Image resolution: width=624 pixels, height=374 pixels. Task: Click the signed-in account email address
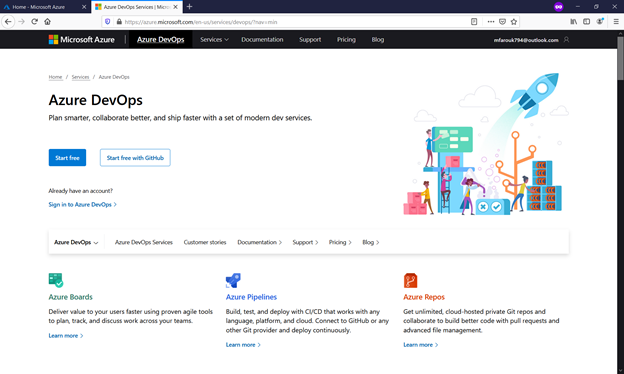tap(526, 40)
